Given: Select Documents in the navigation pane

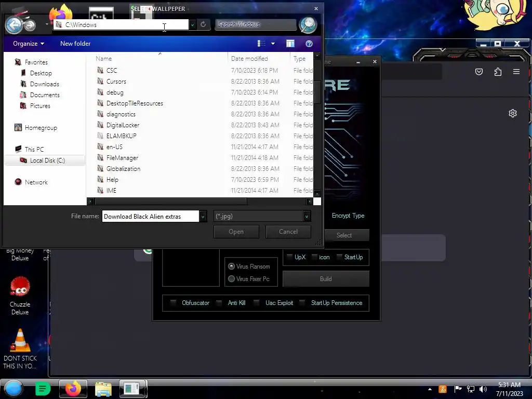Looking at the screenshot, I should coord(45,95).
